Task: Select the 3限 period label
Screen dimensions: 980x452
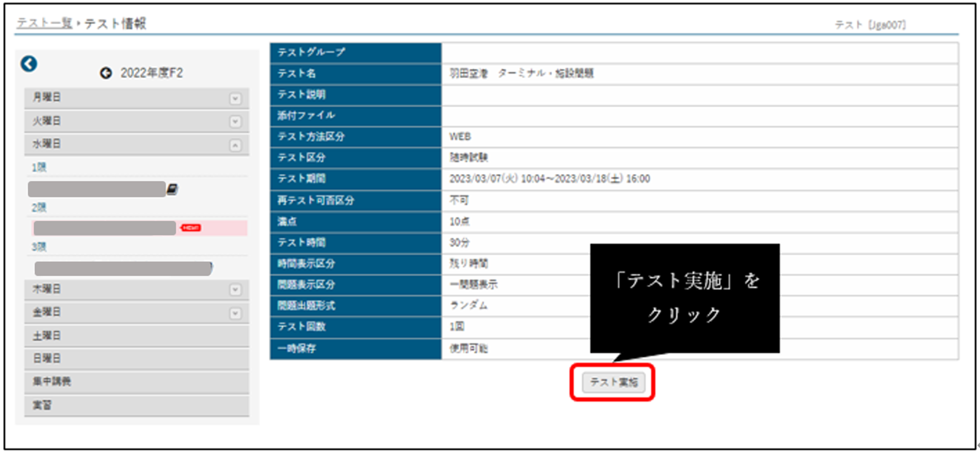Action: click(x=39, y=246)
